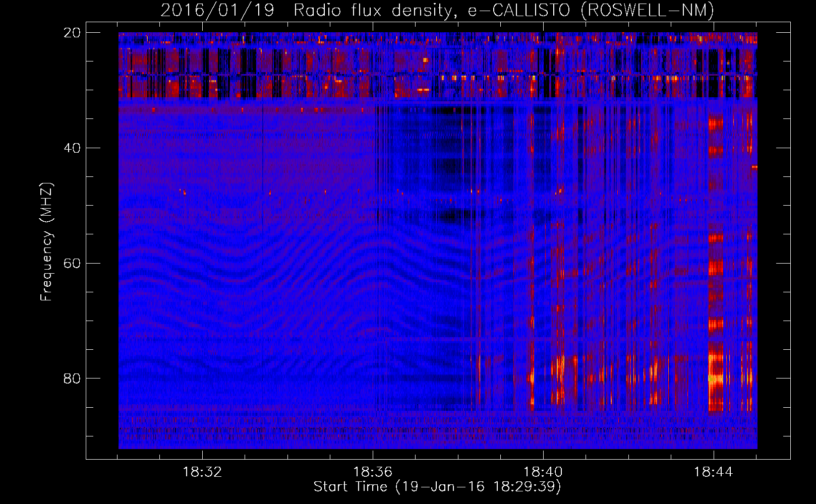Click the 'Frequency (MHZ)' axis label

click(46, 242)
